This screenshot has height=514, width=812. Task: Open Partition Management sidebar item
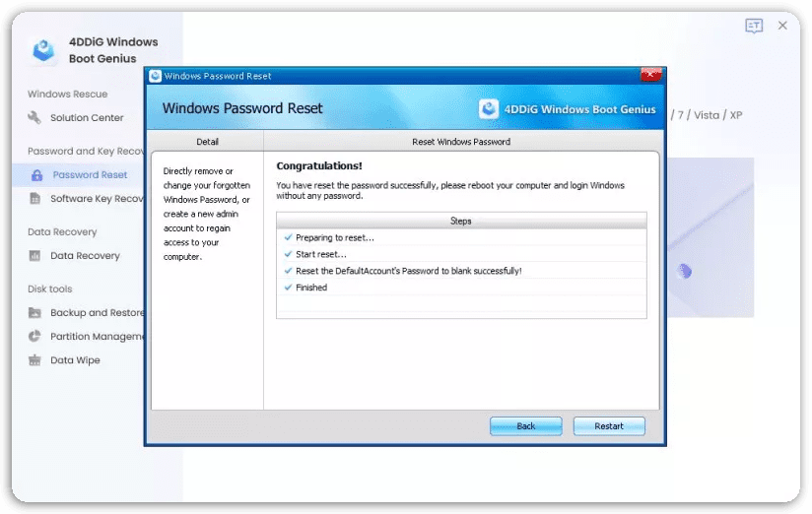click(97, 336)
